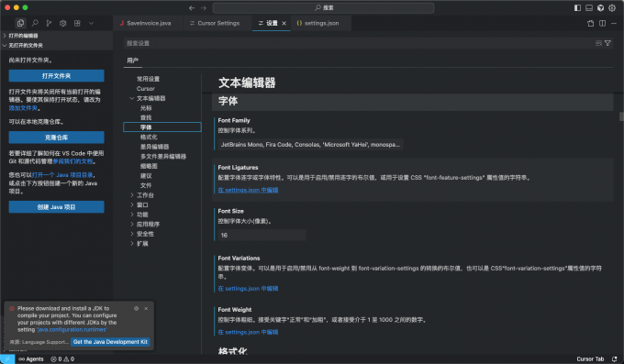Select 字体 in settings tree

pos(162,127)
